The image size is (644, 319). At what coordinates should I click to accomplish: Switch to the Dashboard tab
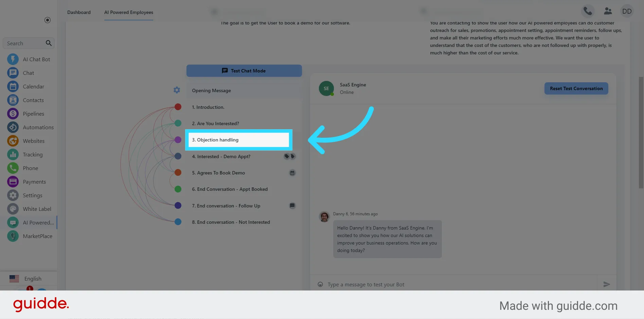tap(79, 12)
